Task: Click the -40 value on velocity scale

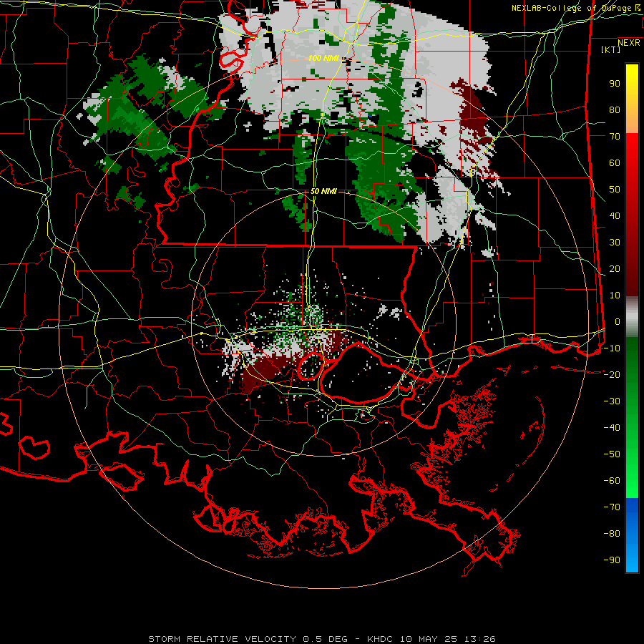Action: point(612,428)
